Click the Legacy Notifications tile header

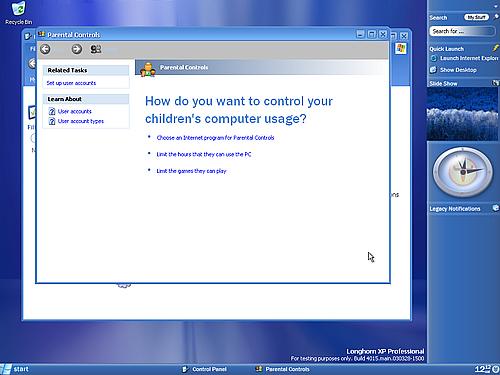463,209
